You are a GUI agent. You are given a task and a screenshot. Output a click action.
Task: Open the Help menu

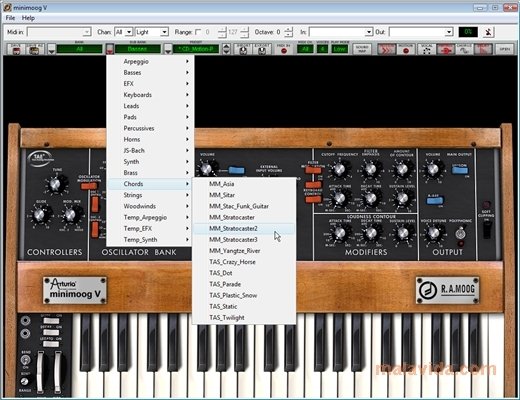[x=28, y=18]
